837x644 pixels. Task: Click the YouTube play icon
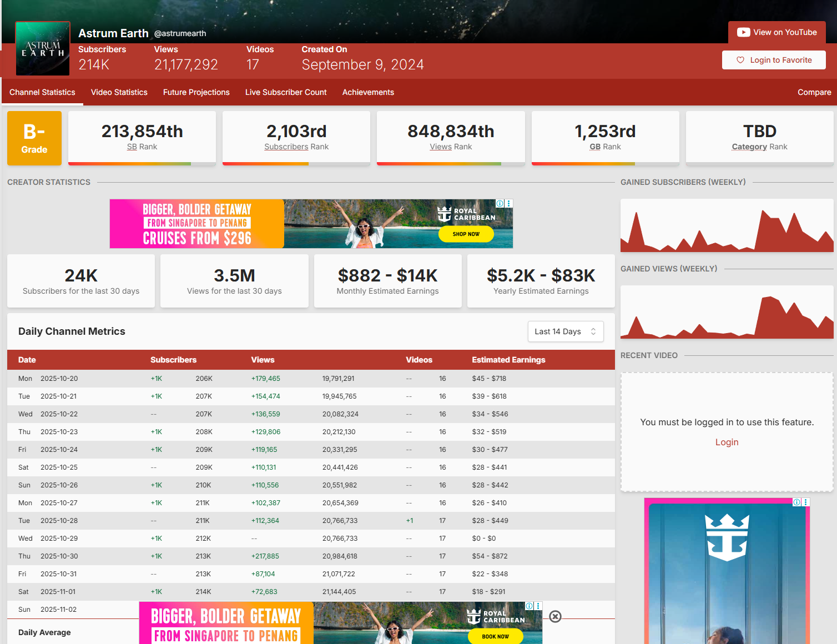coord(743,32)
